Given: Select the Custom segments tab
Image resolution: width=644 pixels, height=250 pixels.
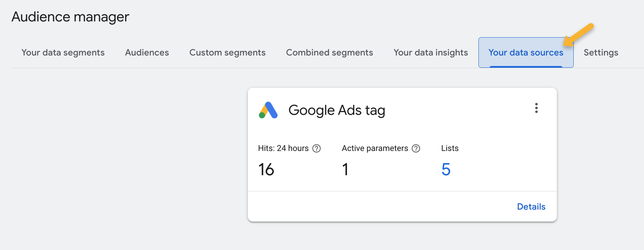Looking at the screenshot, I should tap(227, 53).
